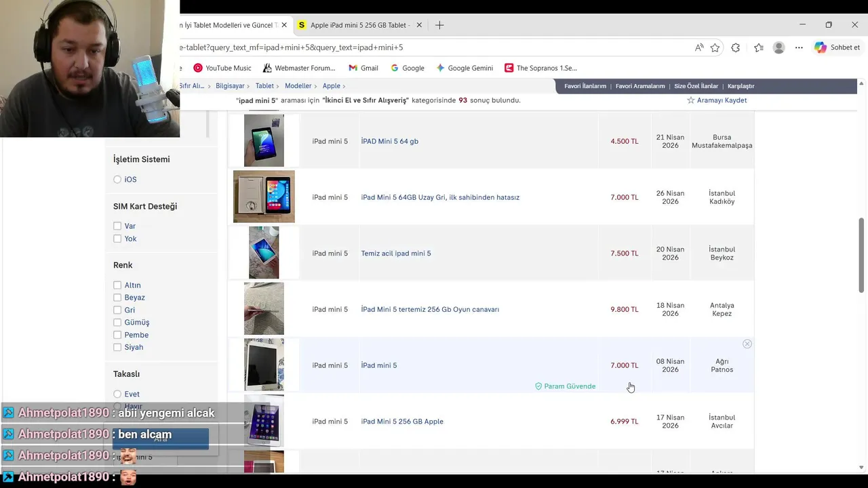Click the read aloud icon in address bar
Viewport: 868px width, 488px height.
point(699,47)
